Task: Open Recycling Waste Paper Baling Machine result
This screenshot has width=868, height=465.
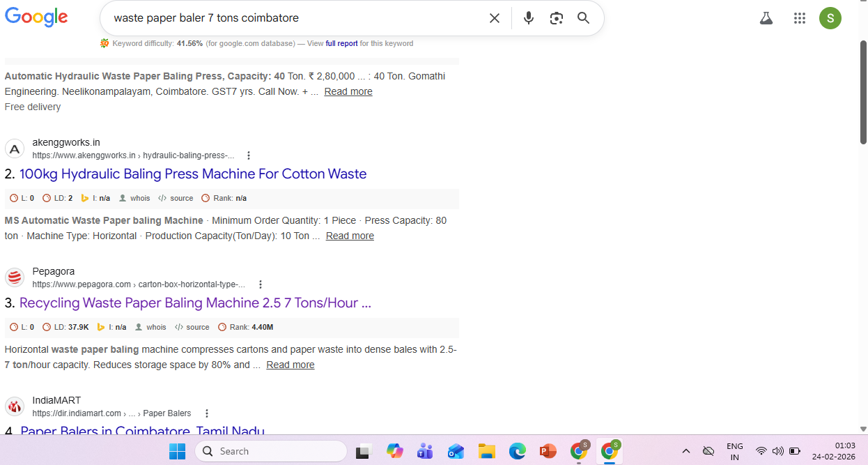Action: click(195, 303)
